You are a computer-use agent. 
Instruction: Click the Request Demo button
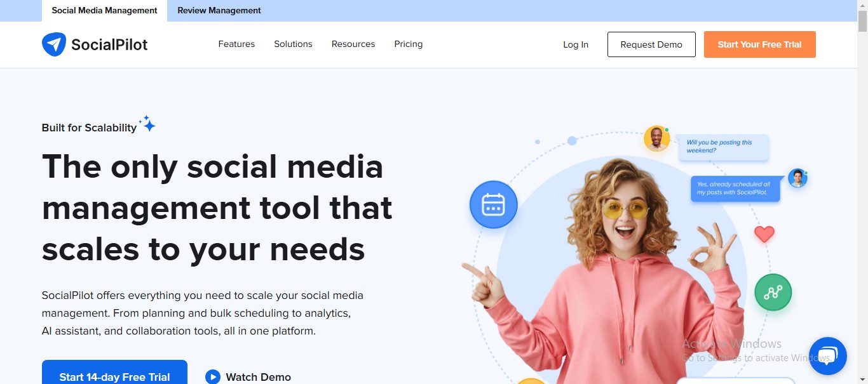pos(651,44)
